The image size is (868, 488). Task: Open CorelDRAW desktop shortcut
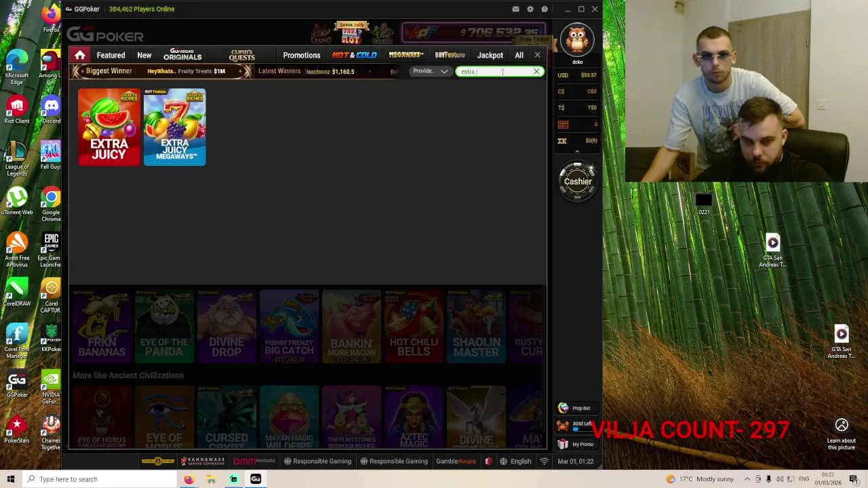[17, 291]
